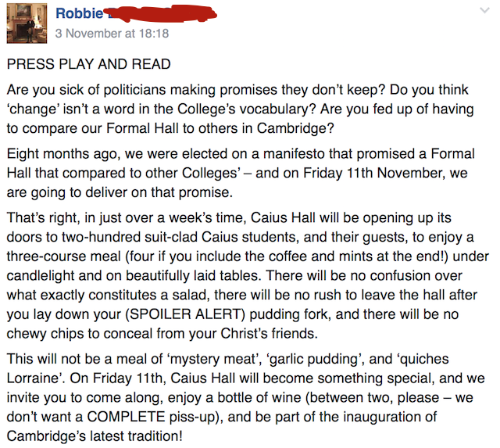The image size is (500, 448).
Task: Click the 'Are you sick of politicians' sentence
Action: (x=196, y=90)
